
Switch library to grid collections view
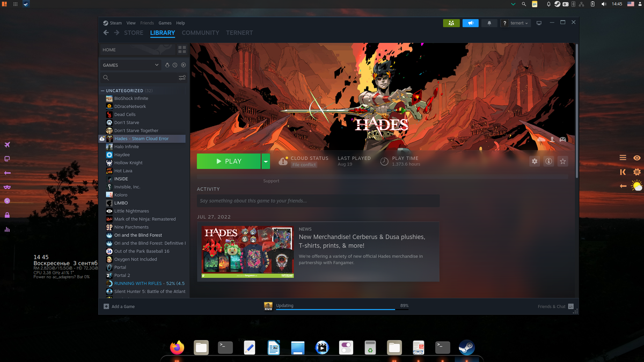coord(182,49)
